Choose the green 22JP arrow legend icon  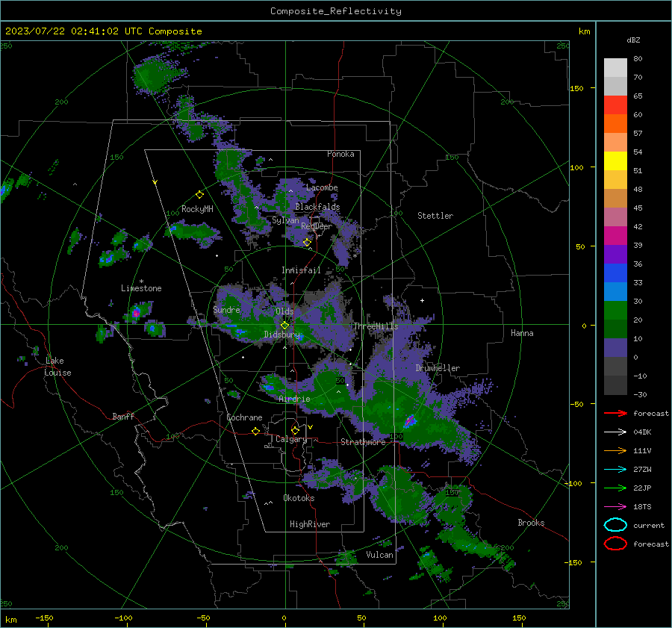[x=615, y=488]
